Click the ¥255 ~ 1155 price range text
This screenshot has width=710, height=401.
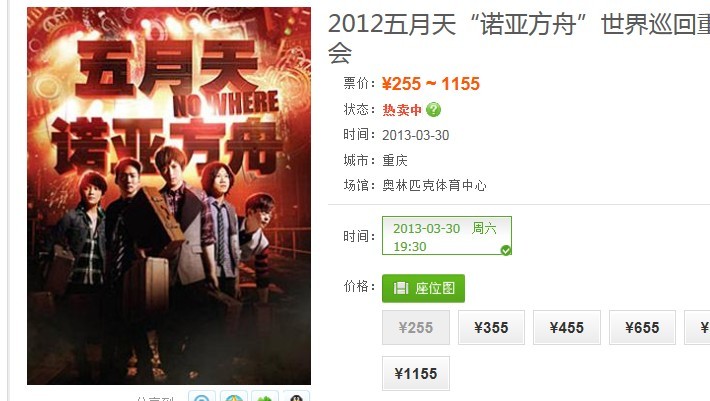click(431, 84)
